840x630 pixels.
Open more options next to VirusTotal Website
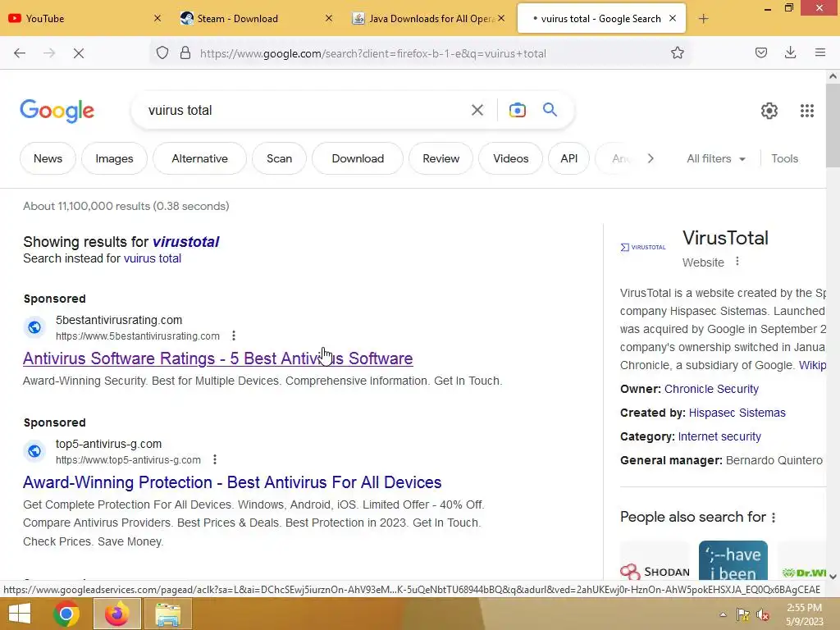point(737,262)
